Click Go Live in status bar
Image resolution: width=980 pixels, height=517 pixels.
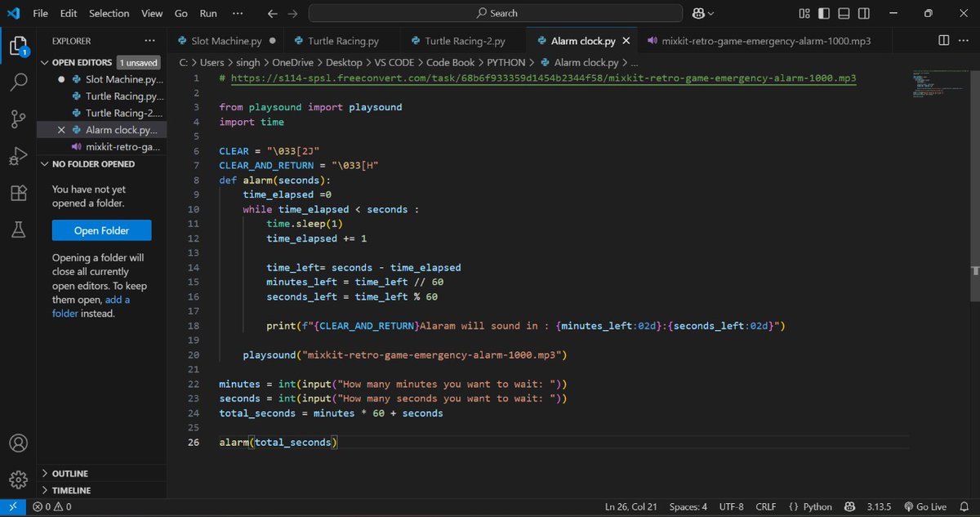(x=924, y=507)
